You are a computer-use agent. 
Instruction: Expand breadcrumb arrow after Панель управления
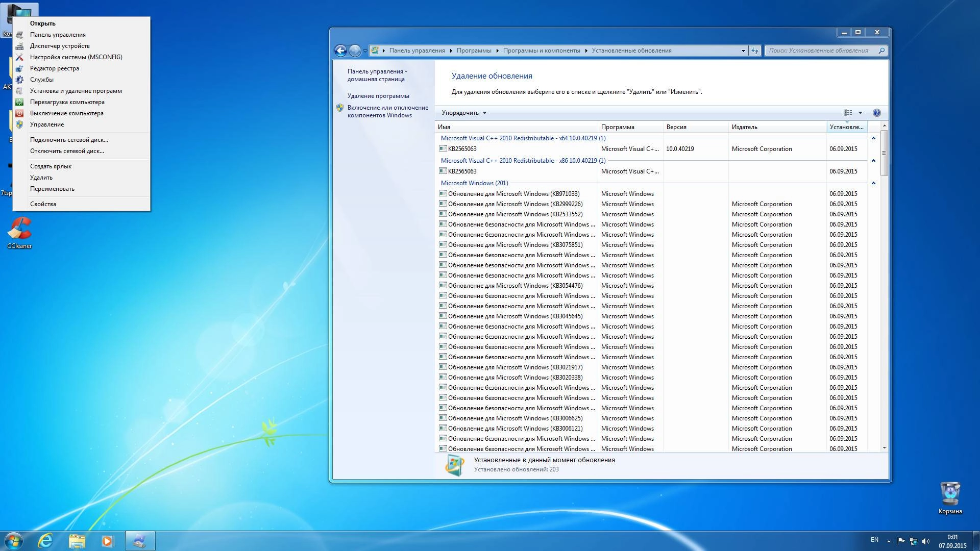(451, 51)
